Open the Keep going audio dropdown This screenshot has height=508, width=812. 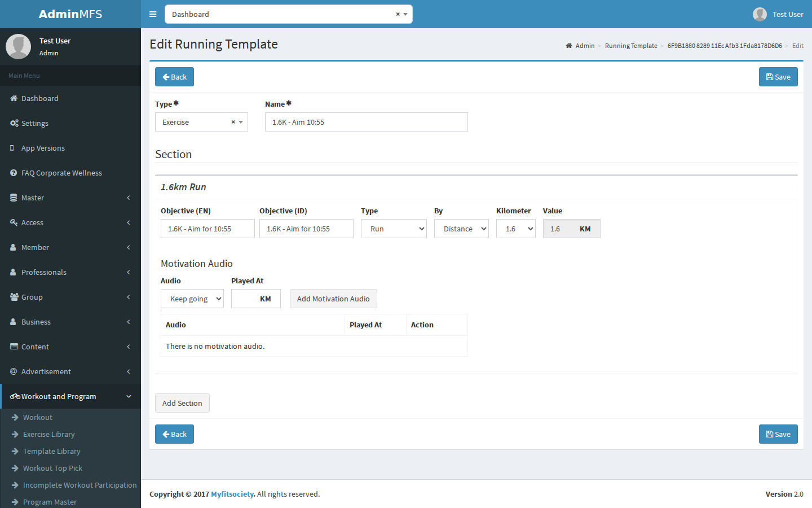tap(192, 299)
